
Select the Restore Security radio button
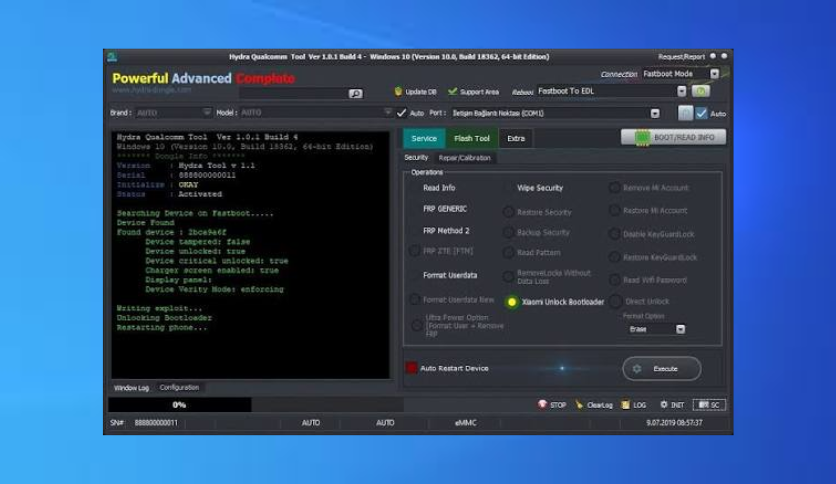[x=509, y=212]
